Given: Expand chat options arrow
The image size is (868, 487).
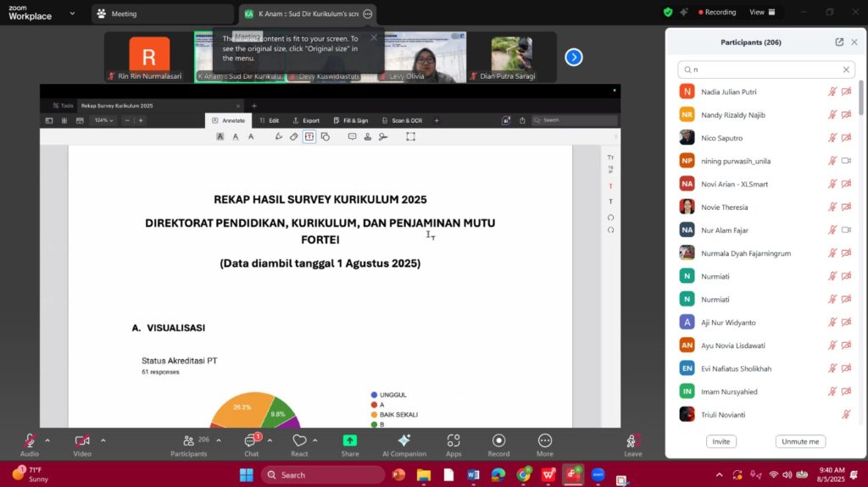Looking at the screenshot, I should (270, 440).
